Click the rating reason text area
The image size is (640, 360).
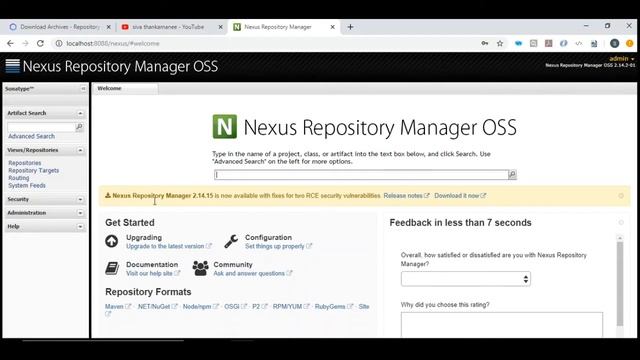[502, 325]
